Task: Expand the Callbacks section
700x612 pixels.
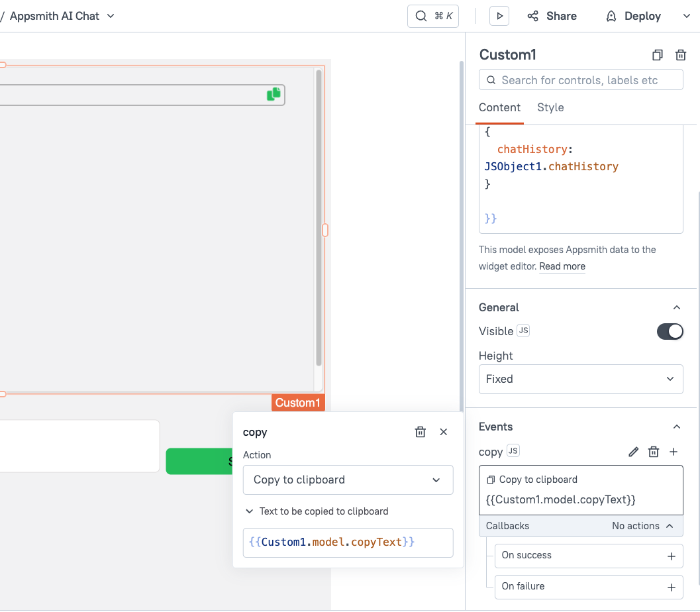Action: pos(581,526)
